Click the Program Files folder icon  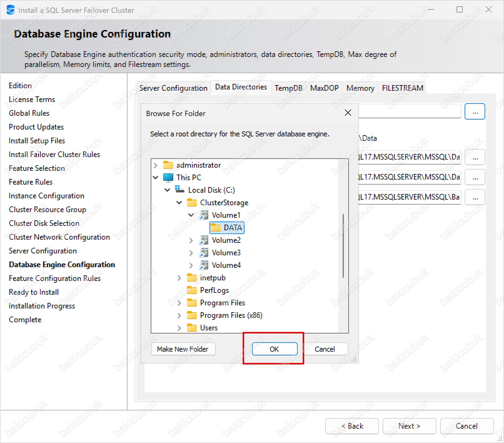192,303
